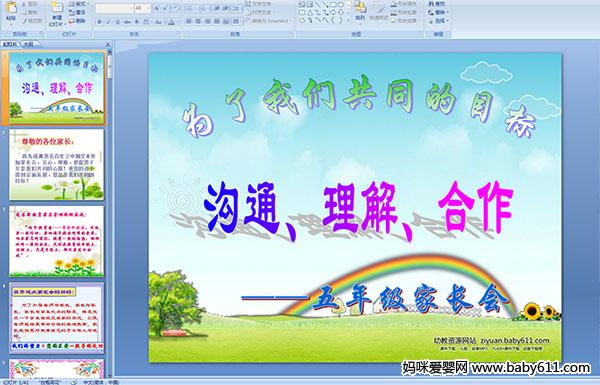The height and width of the screenshot is (385, 600).
Task: Click the font color icon
Action: pos(171,22)
